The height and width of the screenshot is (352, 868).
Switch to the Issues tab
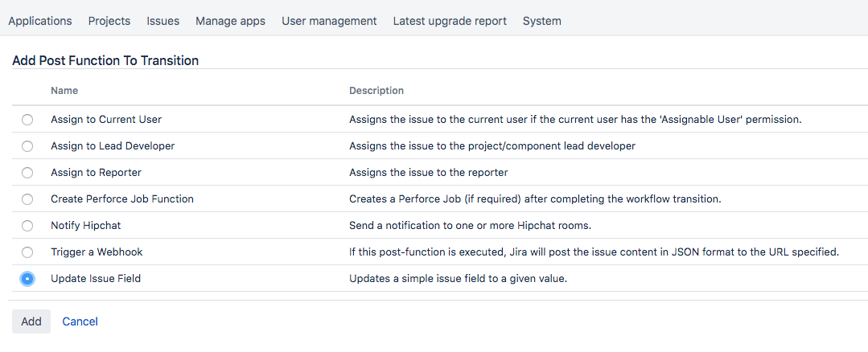coord(163,21)
